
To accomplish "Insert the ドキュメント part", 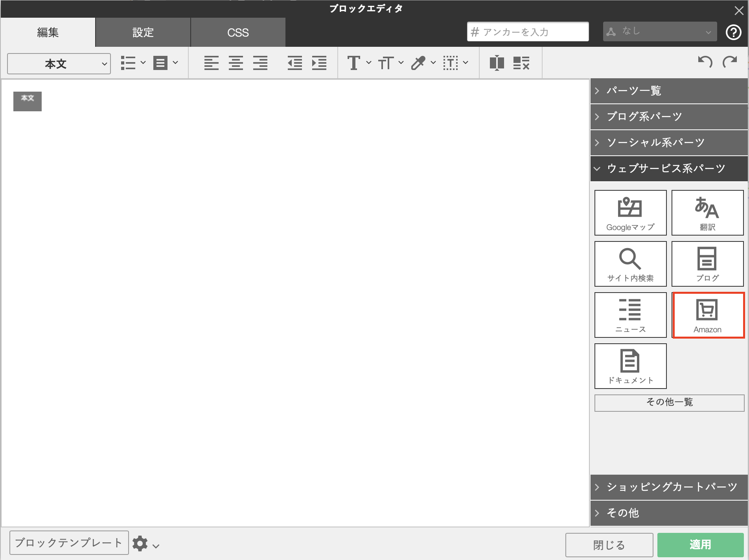I will tap(630, 366).
